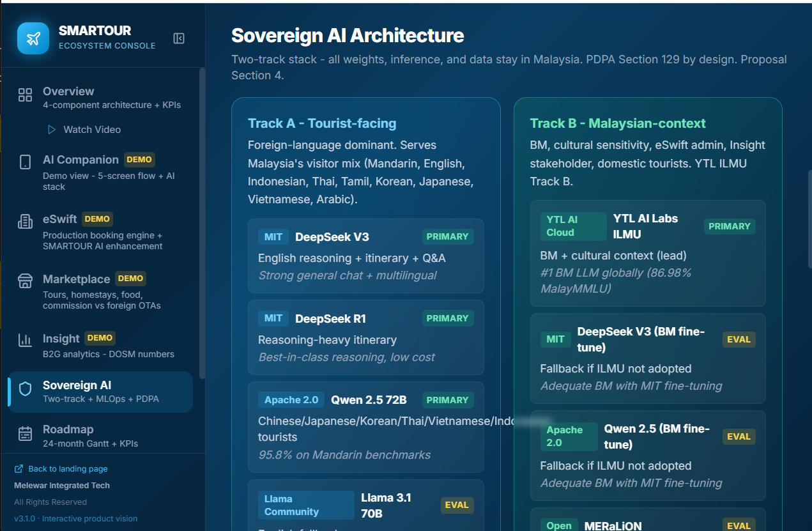The height and width of the screenshot is (531, 812).
Task: Click the eSwift building icon
Action: pyautogui.click(x=25, y=222)
